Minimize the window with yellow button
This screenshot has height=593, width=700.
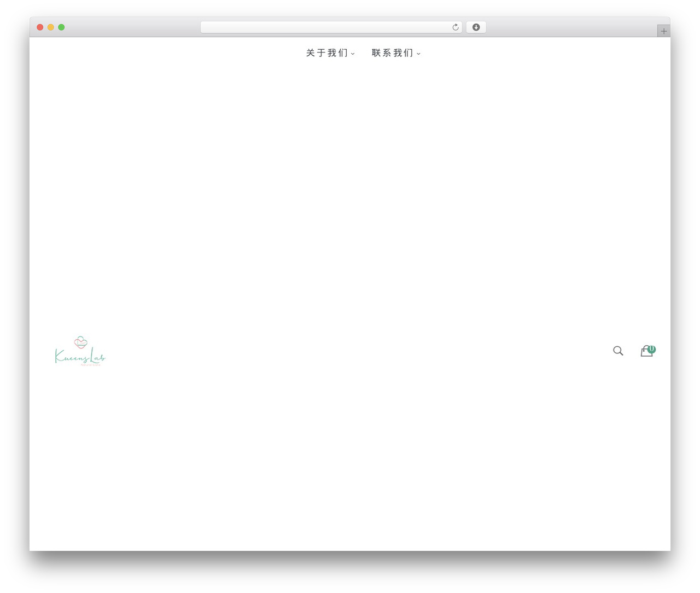51,27
